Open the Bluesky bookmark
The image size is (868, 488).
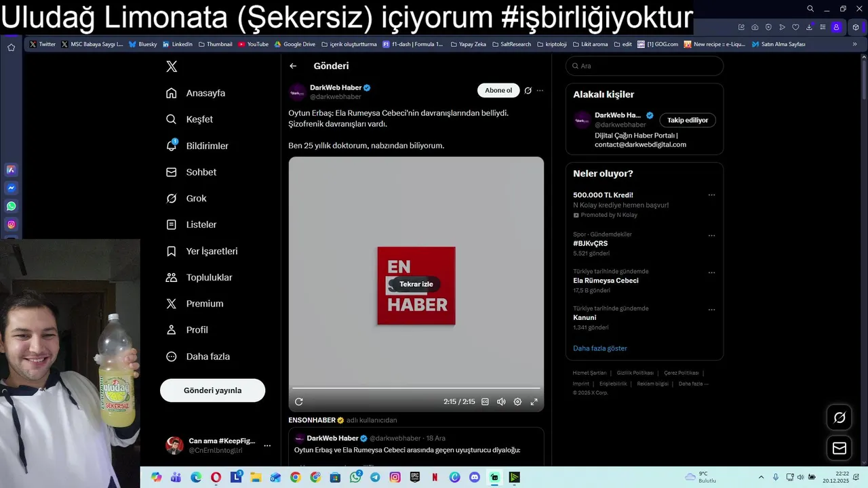pyautogui.click(x=143, y=44)
